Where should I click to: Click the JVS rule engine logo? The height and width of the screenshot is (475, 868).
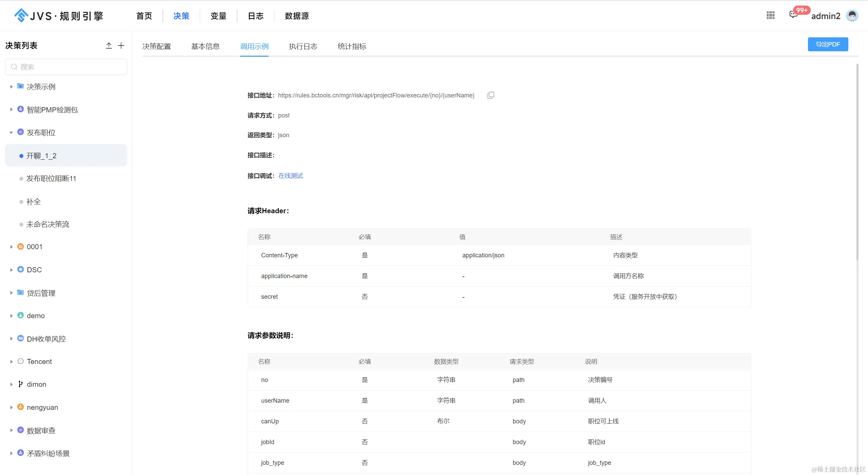pos(58,16)
